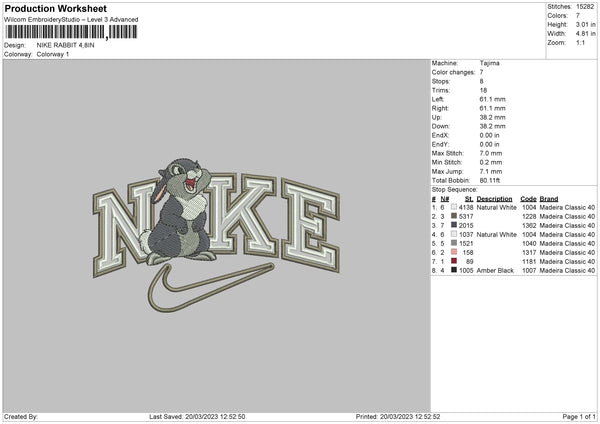Click the Nike rabbit embroidery design preview
600x424 pixels.
tap(217, 235)
